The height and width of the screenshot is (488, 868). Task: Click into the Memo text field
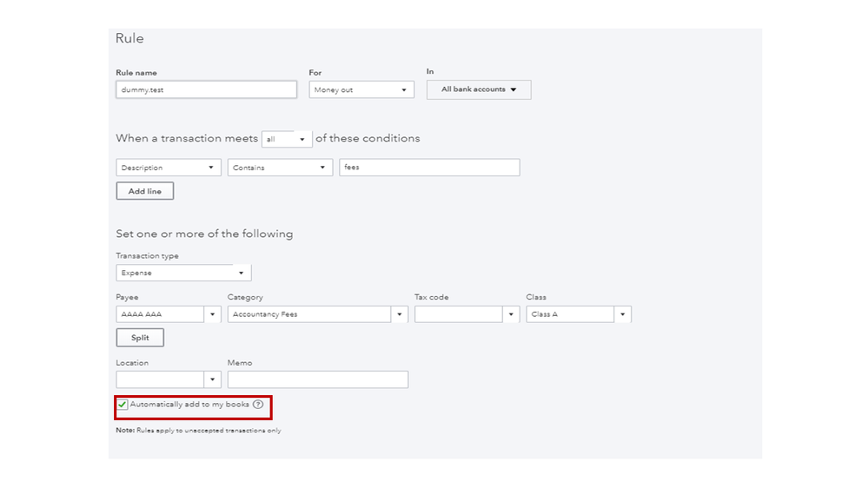click(317, 379)
